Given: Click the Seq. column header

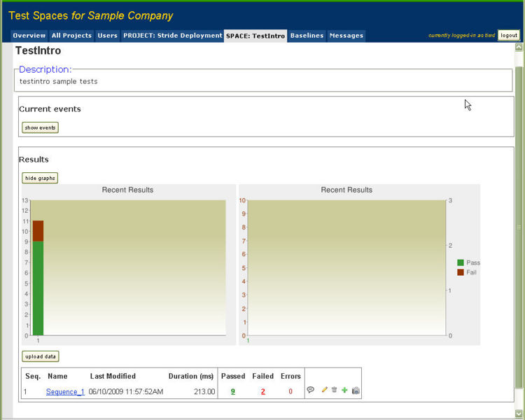Looking at the screenshot, I should 33,376.
